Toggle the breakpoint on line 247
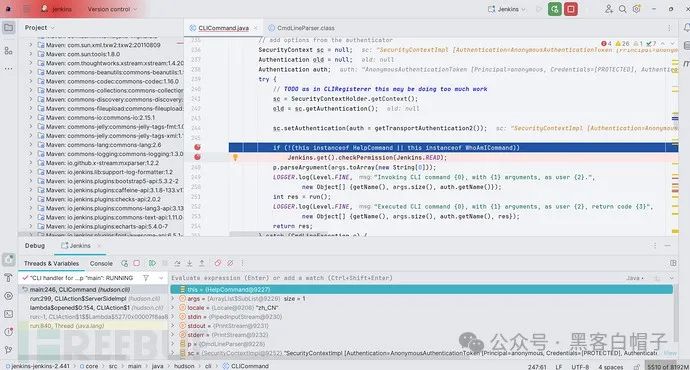 (x=197, y=157)
